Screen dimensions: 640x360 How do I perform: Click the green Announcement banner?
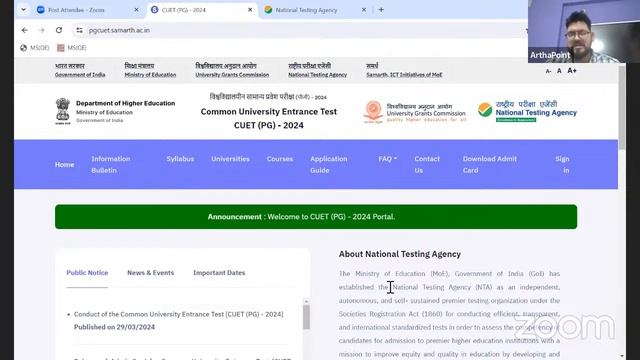tap(316, 217)
